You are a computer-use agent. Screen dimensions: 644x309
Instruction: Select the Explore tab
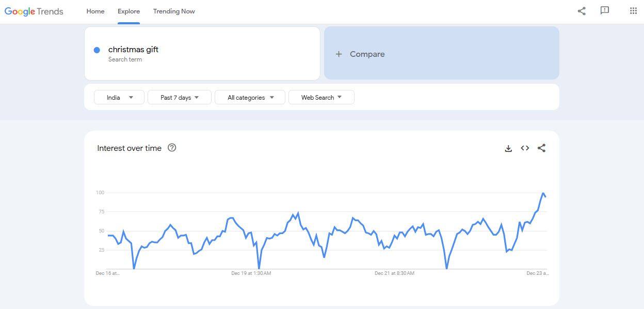128,11
